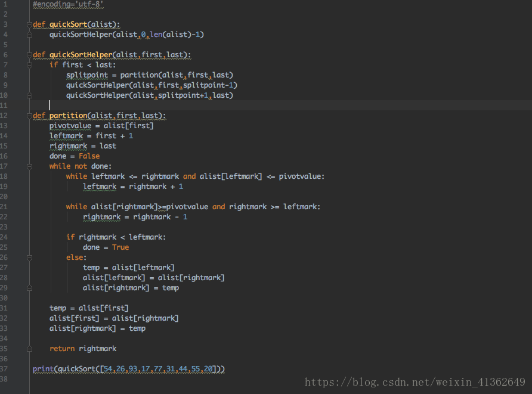This screenshot has width=532, height=394.
Task: Click the 'True' keyword in 'done = True'
Action: (x=120, y=247)
